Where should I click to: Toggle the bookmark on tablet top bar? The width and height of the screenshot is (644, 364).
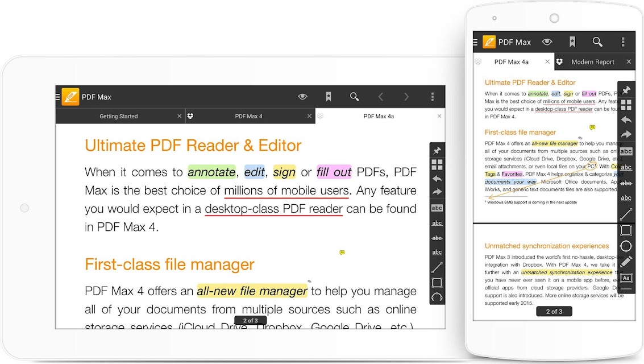pos(329,97)
